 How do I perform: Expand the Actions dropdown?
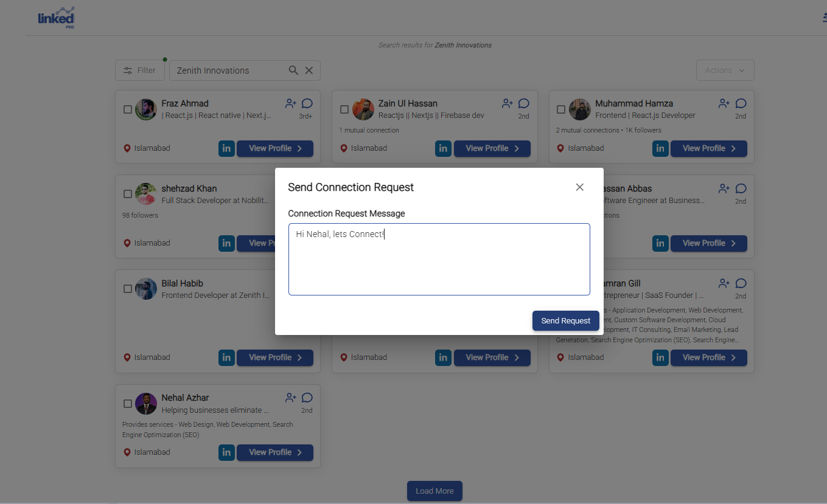click(725, 71)
